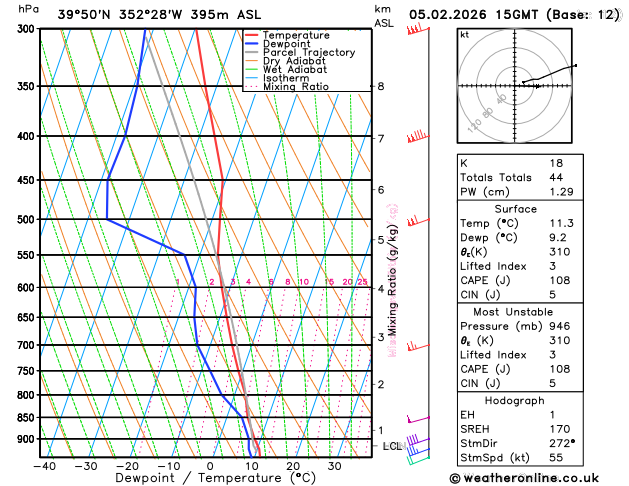Click the StmDir value 272°
This screenshot has height=486, width=629.
click(562, 443)
